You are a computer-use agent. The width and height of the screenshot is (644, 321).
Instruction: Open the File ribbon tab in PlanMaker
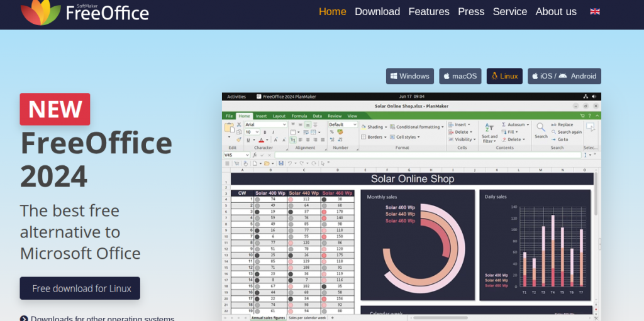pyautogui.click(x=229, y=116)
